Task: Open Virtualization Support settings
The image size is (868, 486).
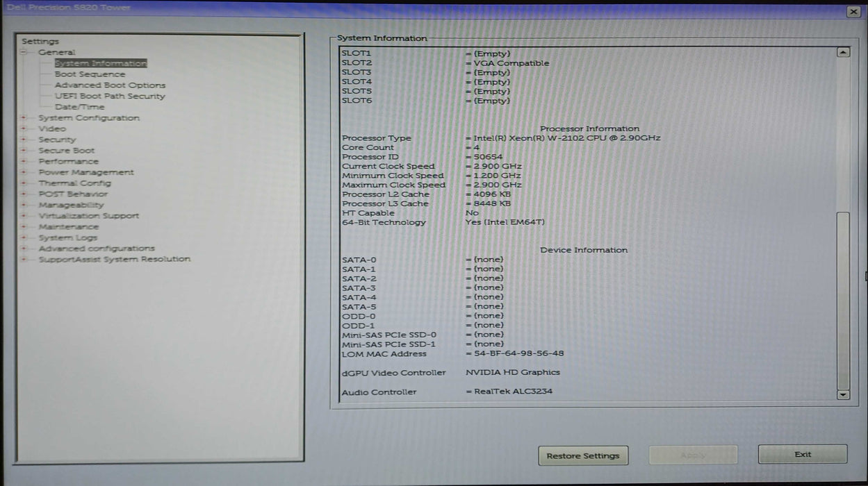Action: (88, 216)
